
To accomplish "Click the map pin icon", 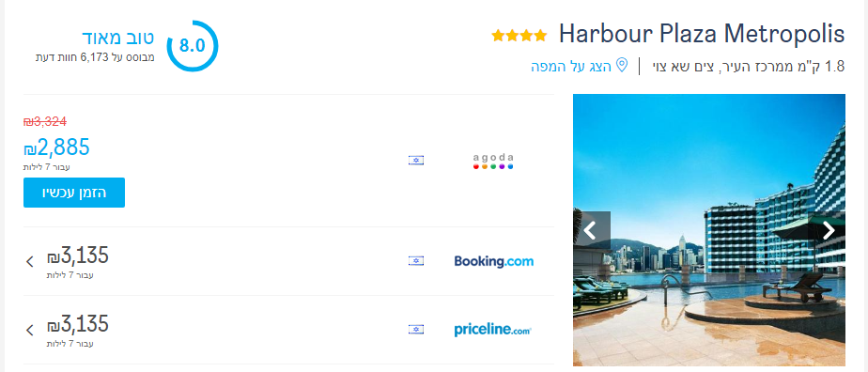I will tap(622, 66).
